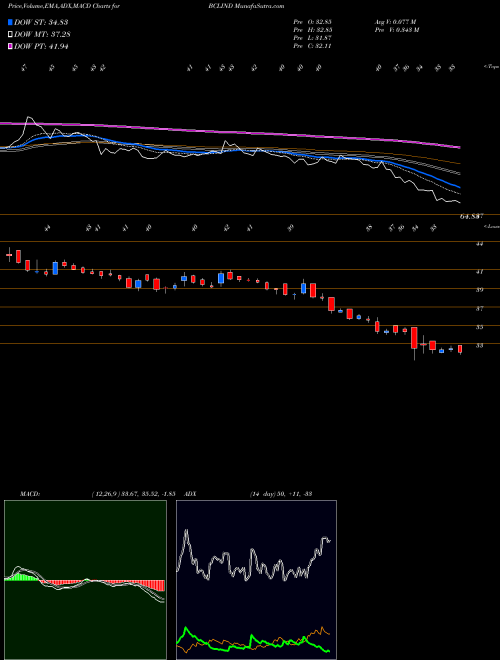Click the MACD '(12,26,9) 33.67, 35.52, -1.85' values
Screen dimensions: 500x660
[x=133, y=493]
